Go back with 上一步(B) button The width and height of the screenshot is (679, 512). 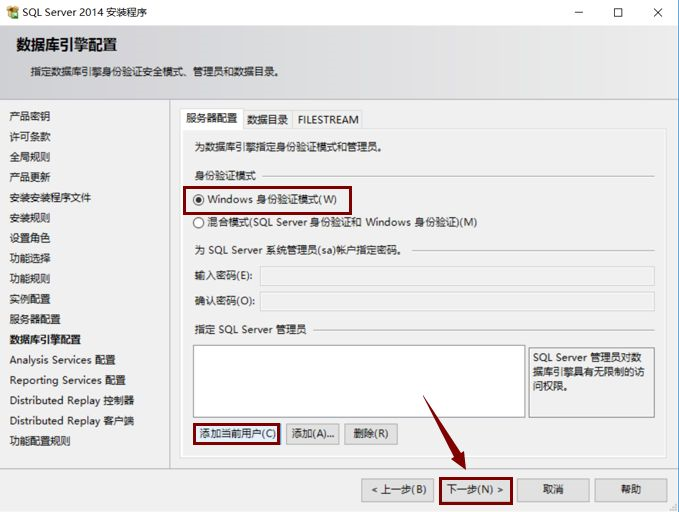pos(398,490)
